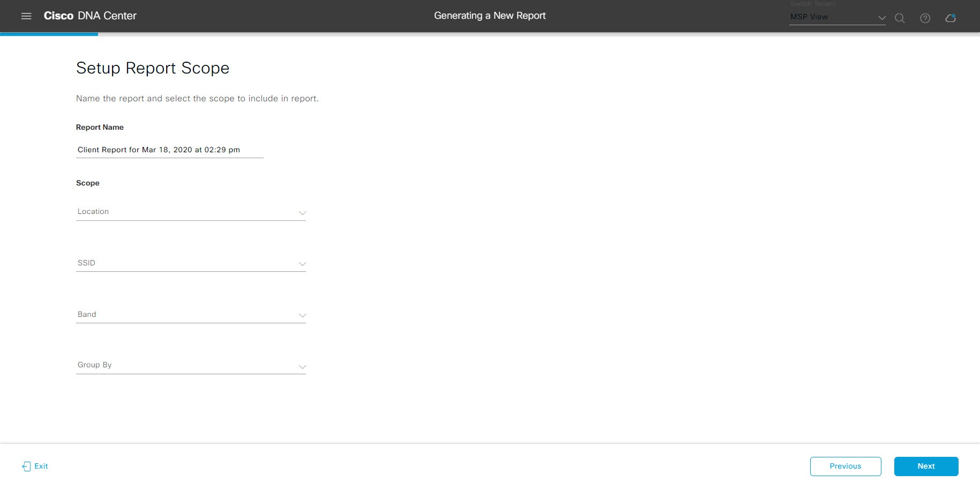Screen dimensions: 980x489
Task: Expand the SSID dropdown
Action: click(x=191, y=263)
